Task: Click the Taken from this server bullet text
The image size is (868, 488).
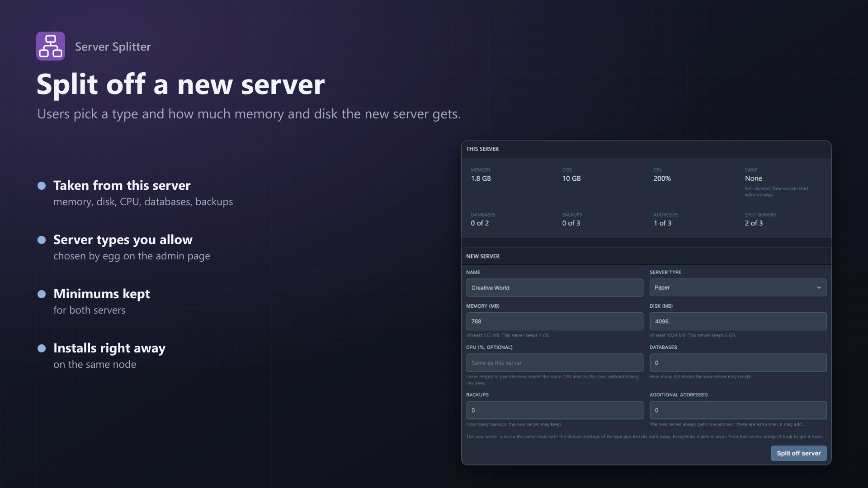Action: [x=122, y=185]
